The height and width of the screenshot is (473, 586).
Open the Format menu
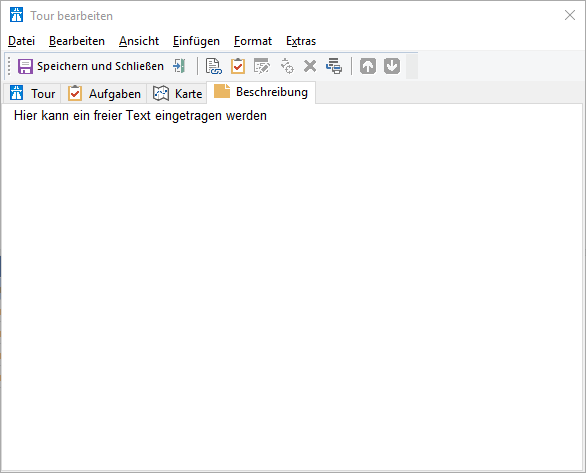pos(253,41)
